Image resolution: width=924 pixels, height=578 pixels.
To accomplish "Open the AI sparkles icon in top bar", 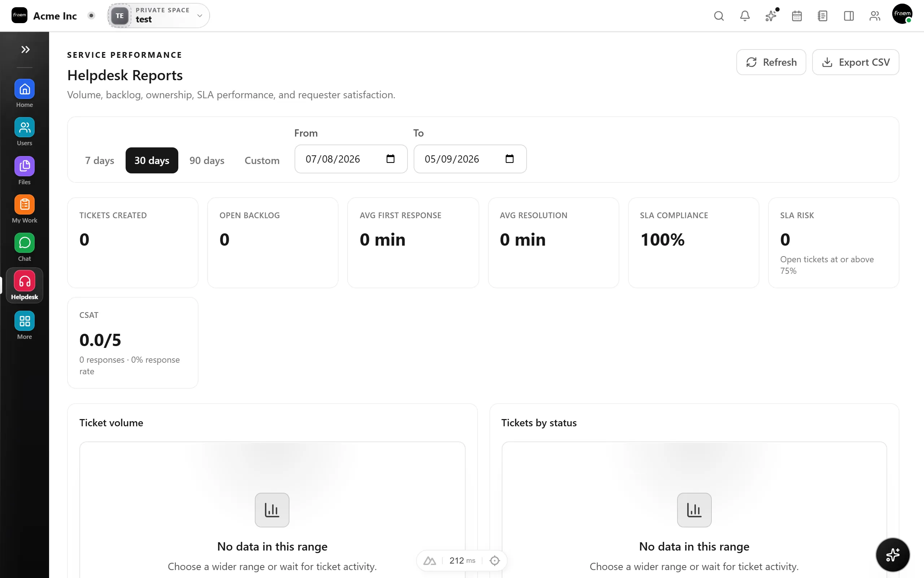I will (x=771, y=16).
